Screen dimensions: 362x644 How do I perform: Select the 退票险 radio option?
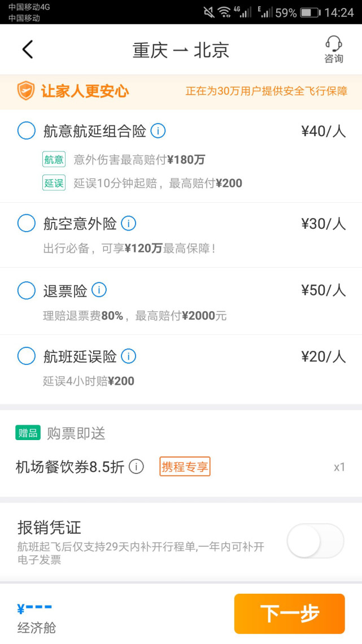pyautogui.click(x=27, y=290)
